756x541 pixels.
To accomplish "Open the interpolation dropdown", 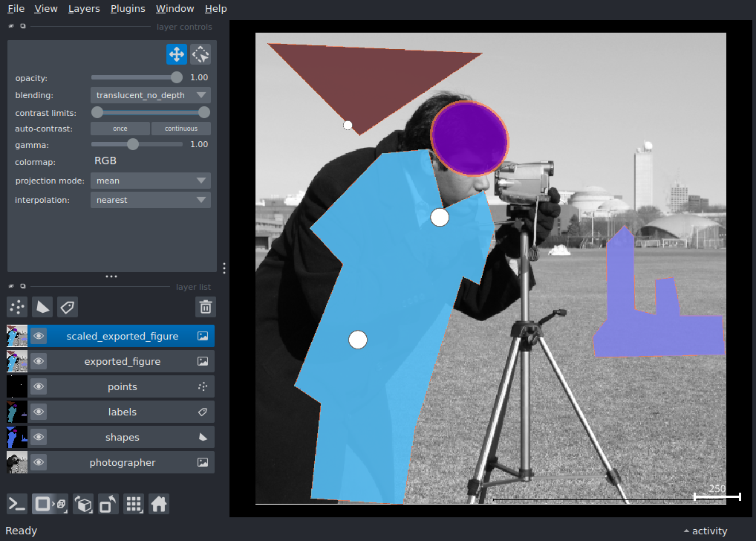I will coord(151,200).
